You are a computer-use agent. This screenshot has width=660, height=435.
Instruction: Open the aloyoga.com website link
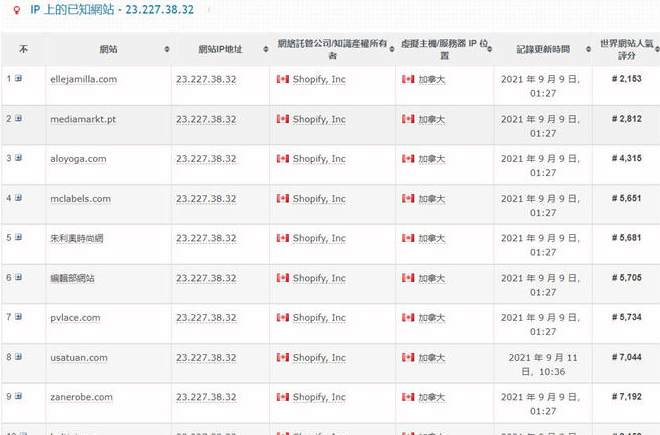click(78, 159)
